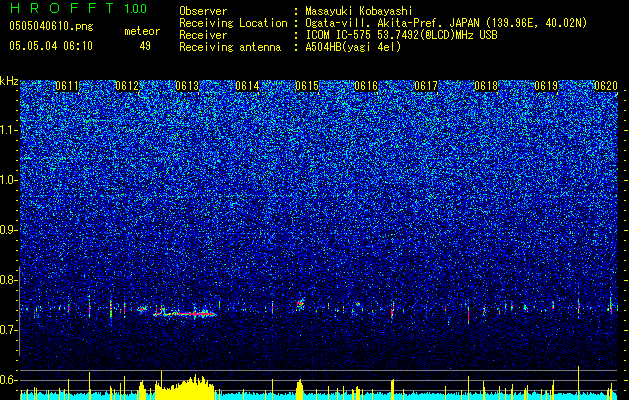Click the ICOM IC-575 receiver text

pyautogui.click(x=401, y=35)
